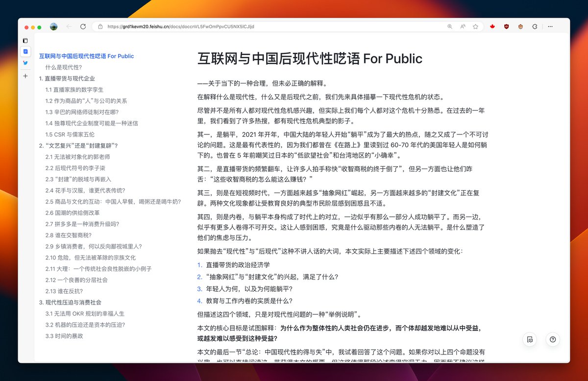Jump to 3.1 无法用 OKR 规划的幸福人生

click(x=85, y=313)
